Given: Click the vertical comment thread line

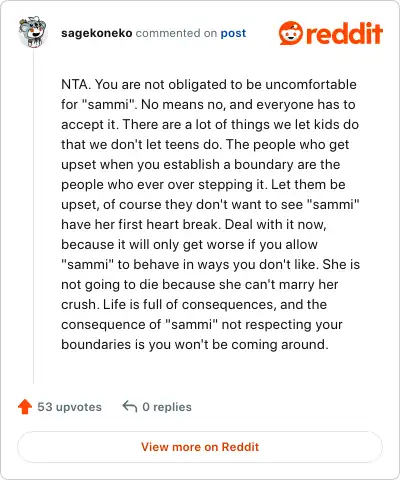Looking at the screenshot, I should 33,215.
